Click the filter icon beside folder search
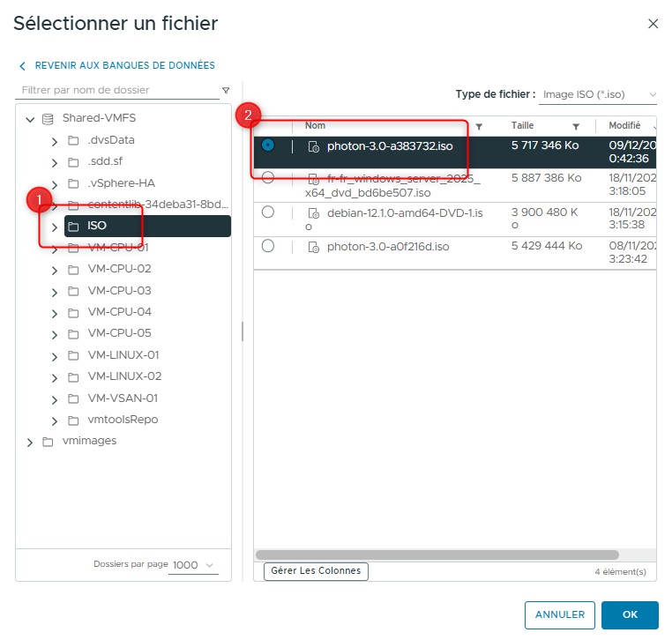This screenshot has width=672, height=640. tap(226, 90)
